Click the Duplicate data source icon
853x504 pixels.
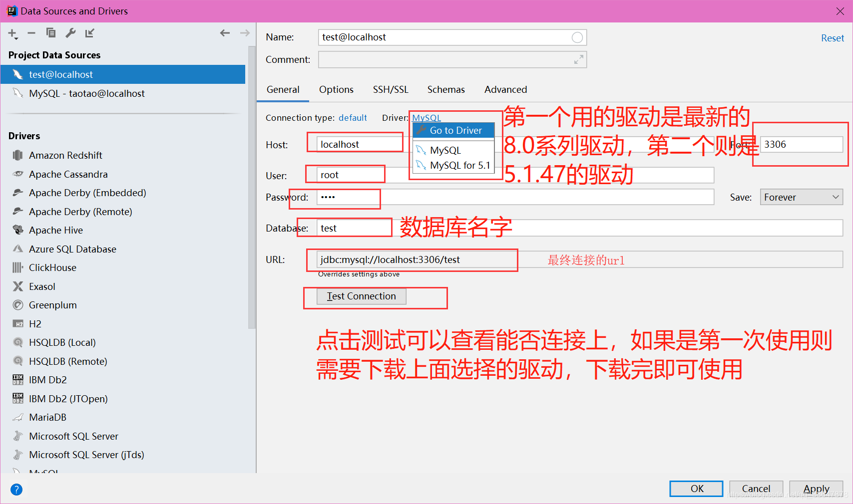tap(50, 33)
